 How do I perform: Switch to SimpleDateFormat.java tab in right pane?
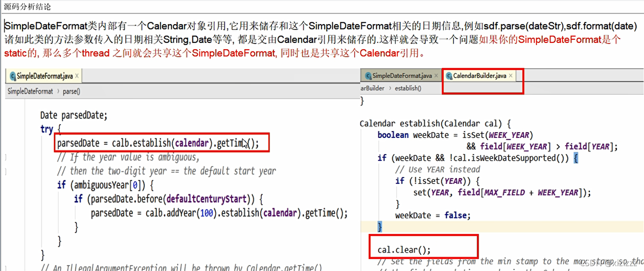click(x=401, y=76)
